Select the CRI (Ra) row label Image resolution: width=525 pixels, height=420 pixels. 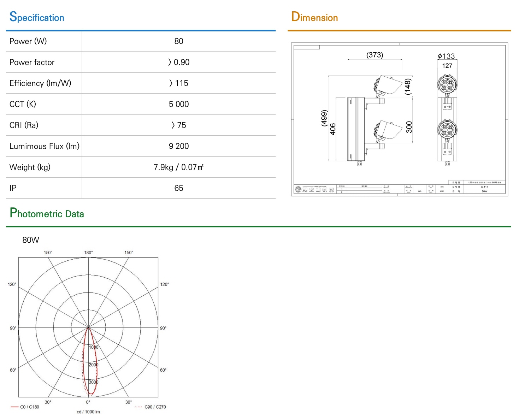click(x=24, y=125)
